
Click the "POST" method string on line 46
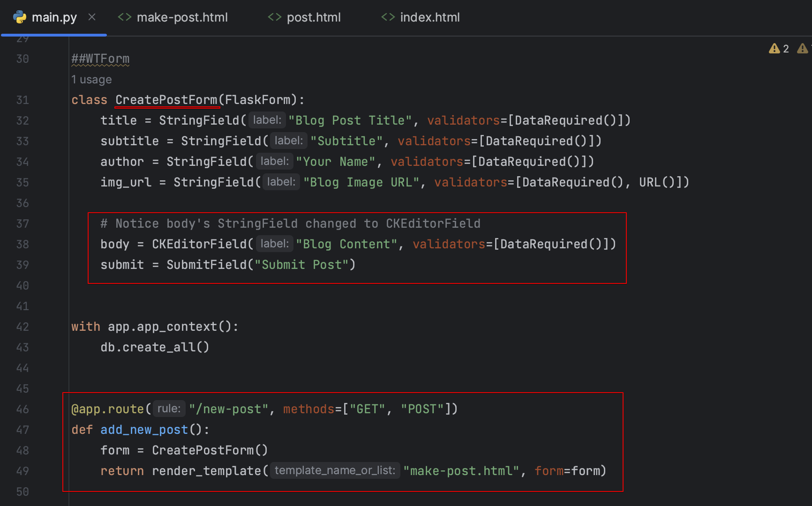click(422, 409)
